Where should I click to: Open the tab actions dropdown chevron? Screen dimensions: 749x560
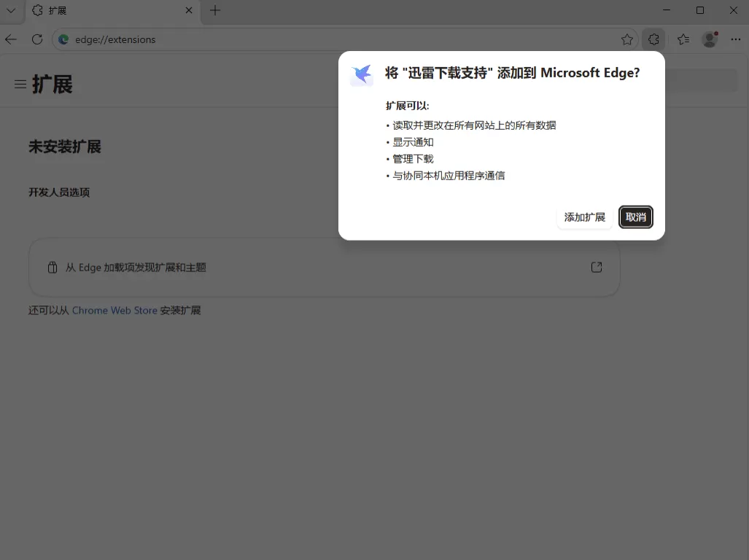tap(11, 10)
